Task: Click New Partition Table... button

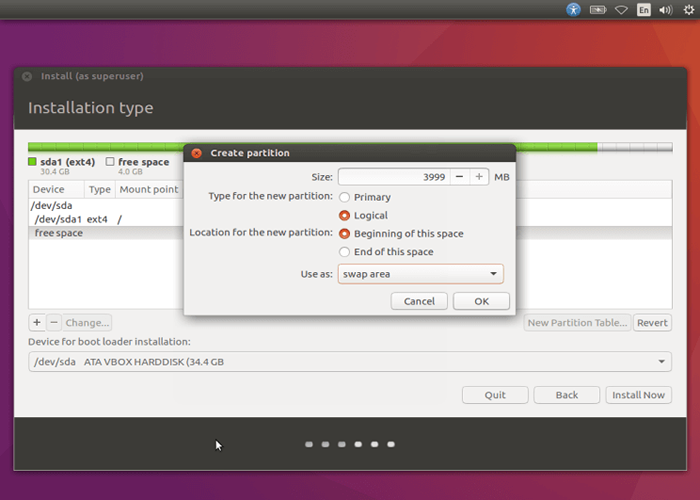Action: tap(577, 322)
